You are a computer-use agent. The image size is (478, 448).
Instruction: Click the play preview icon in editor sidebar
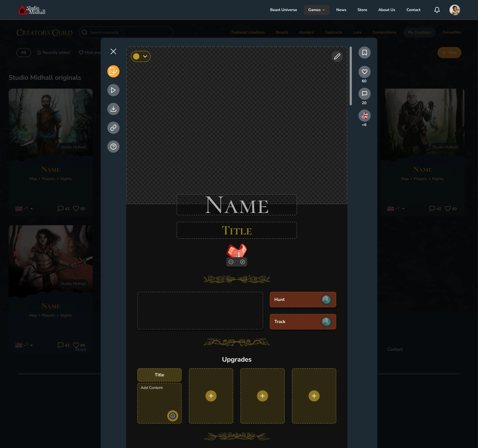click(x=113, y=90)
